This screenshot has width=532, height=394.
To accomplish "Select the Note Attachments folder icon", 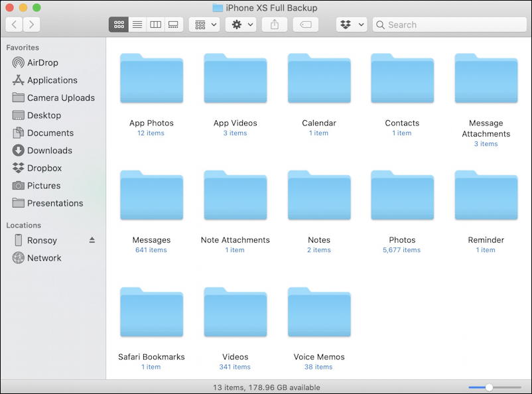I will tap(235, 195).
